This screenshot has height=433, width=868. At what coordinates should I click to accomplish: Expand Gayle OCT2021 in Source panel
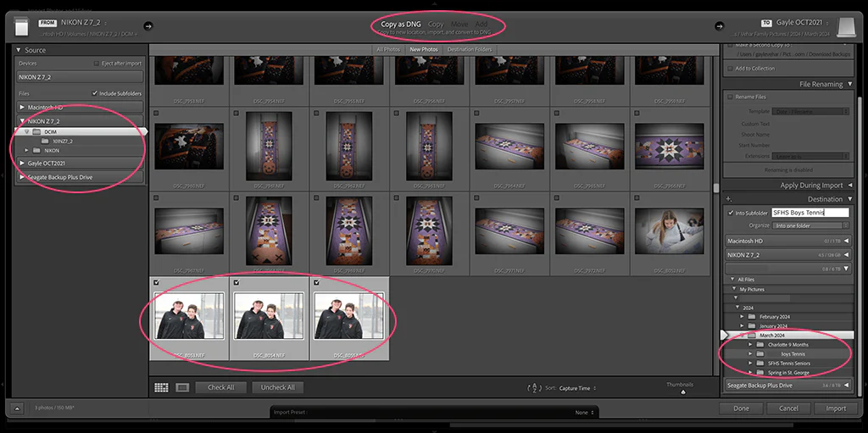(x=22, y=164)
